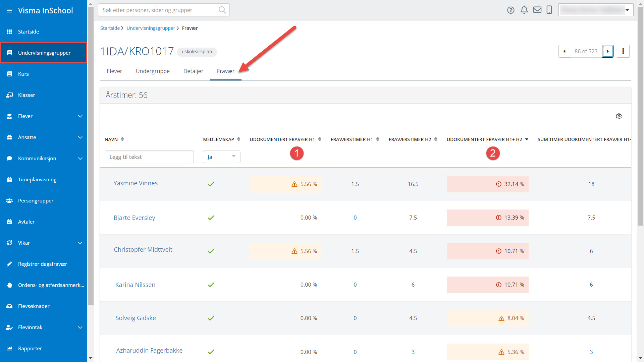Switch to the Elever tab

(x=114, y=71)
